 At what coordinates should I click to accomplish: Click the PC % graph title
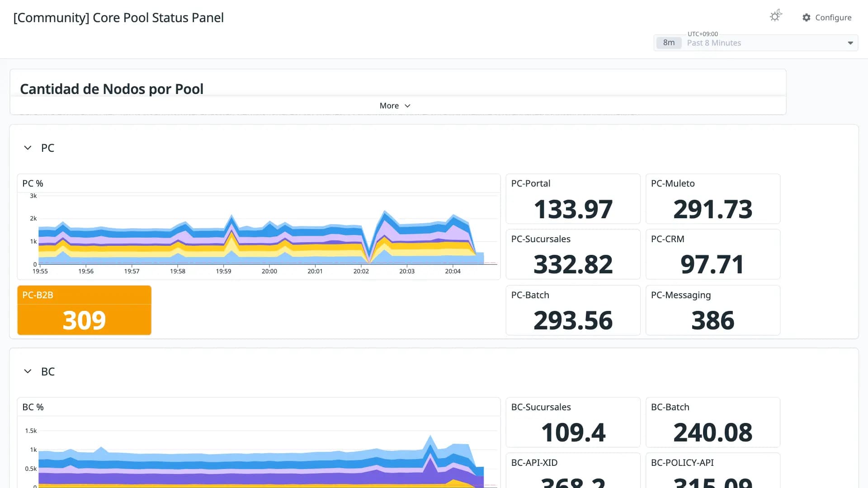(33, 183)
